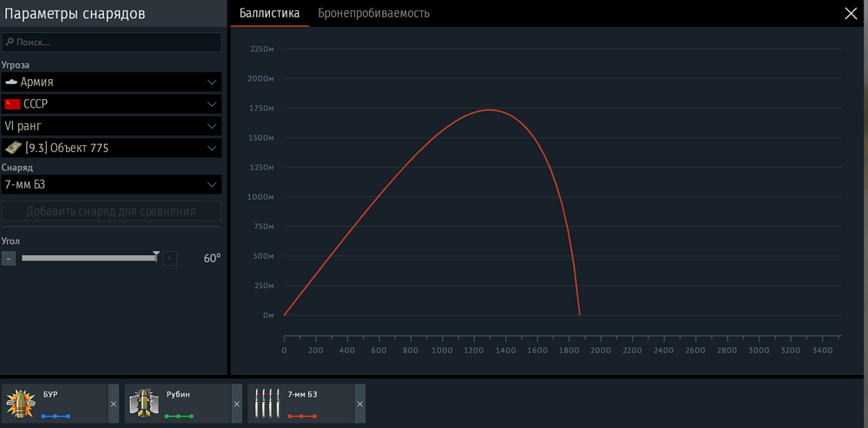The width and height of the screenshot is (868, 428).
Task: Open the Бронепробиваемость tab
Action: pyautogui.click(x=373, y=13)
